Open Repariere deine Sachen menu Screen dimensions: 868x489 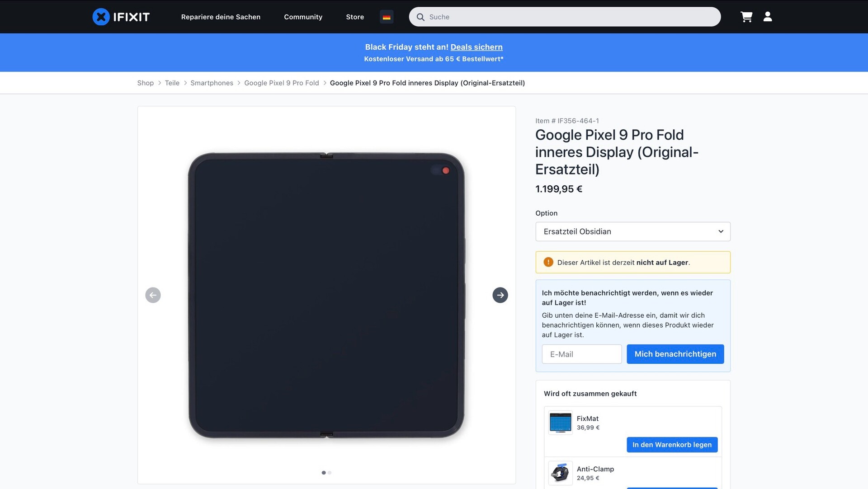[221, 17]
